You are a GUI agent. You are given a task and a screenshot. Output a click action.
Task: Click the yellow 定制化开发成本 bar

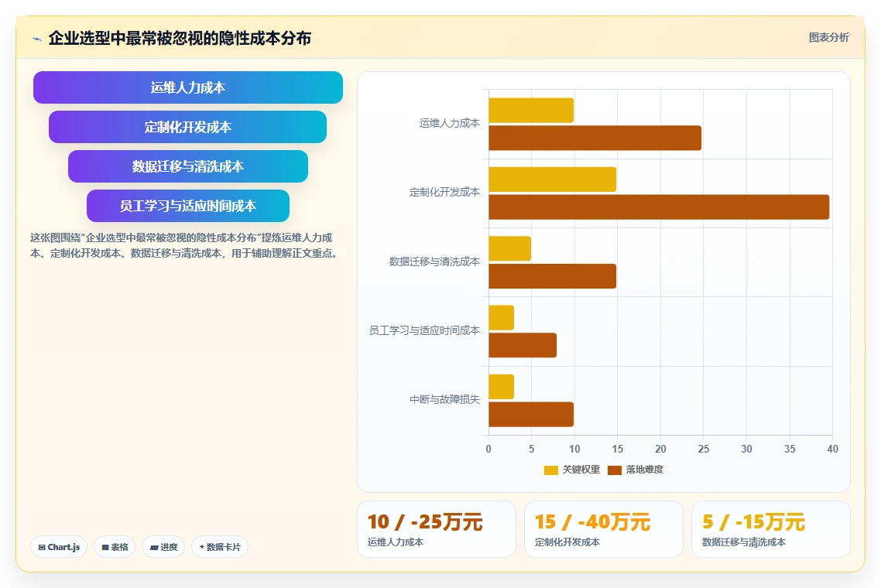pos(552,179)
